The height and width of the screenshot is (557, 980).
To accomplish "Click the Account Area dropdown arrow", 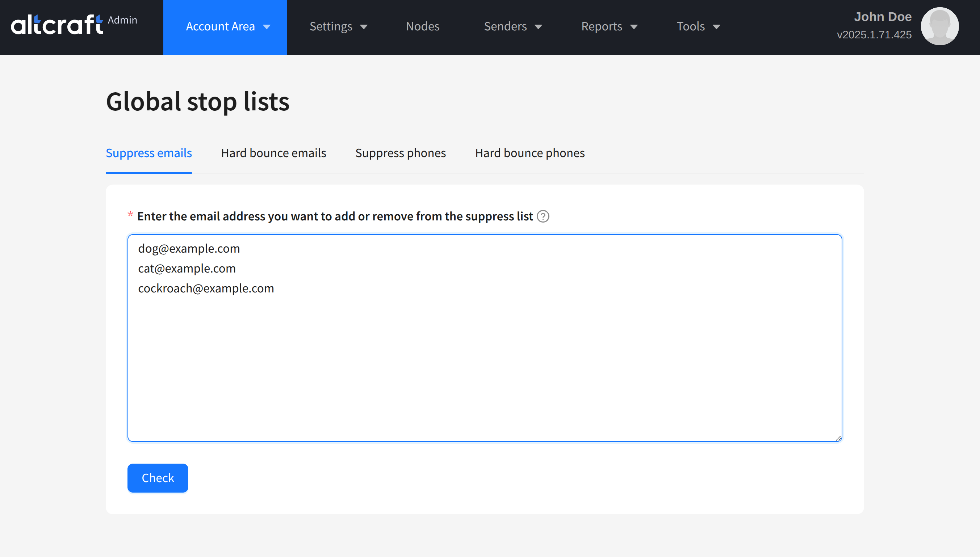I will [x=267, y=27].
